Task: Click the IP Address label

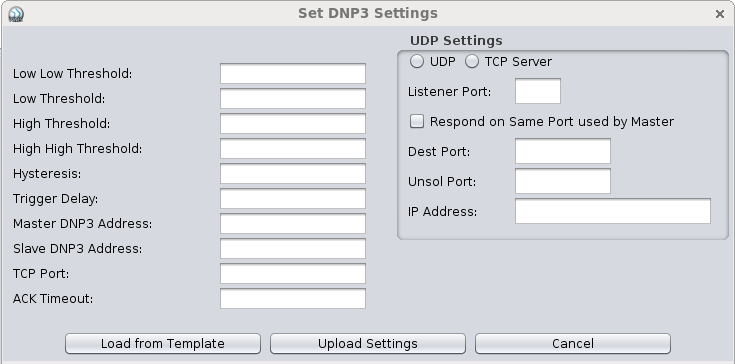Action: [x=442, y=212]
